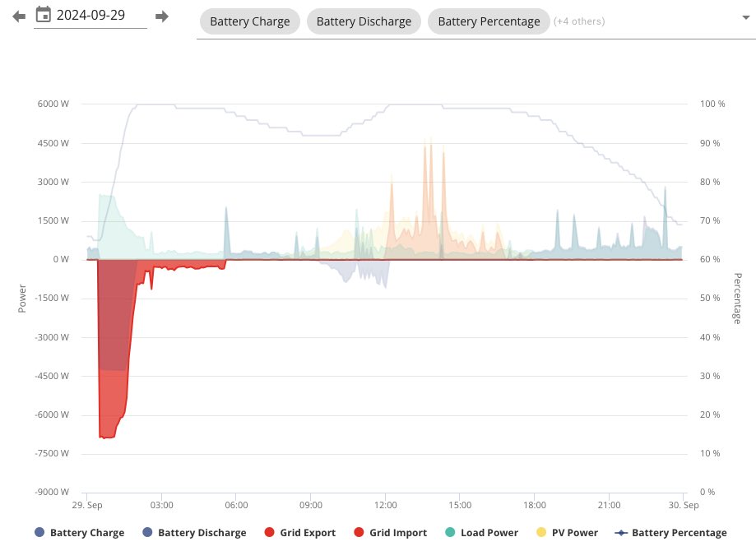The height and width of the screenshot is (551, 756).
Task: Select the Power axis label
Action: pos(21,297)
